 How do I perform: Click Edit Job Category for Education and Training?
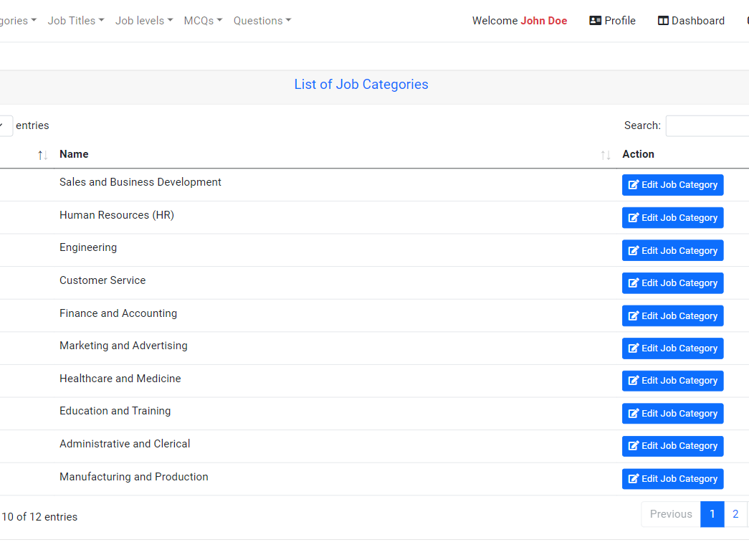tap(672, 413)
